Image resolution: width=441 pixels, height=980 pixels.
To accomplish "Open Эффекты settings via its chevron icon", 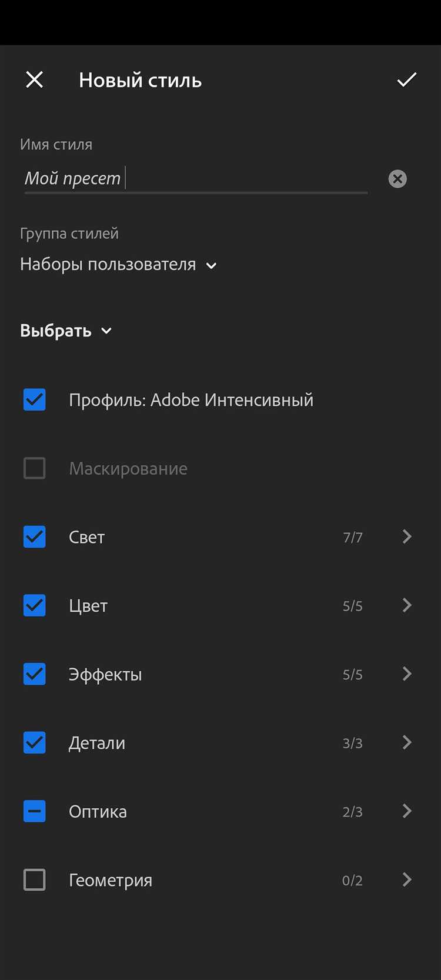I will (406, 674).
